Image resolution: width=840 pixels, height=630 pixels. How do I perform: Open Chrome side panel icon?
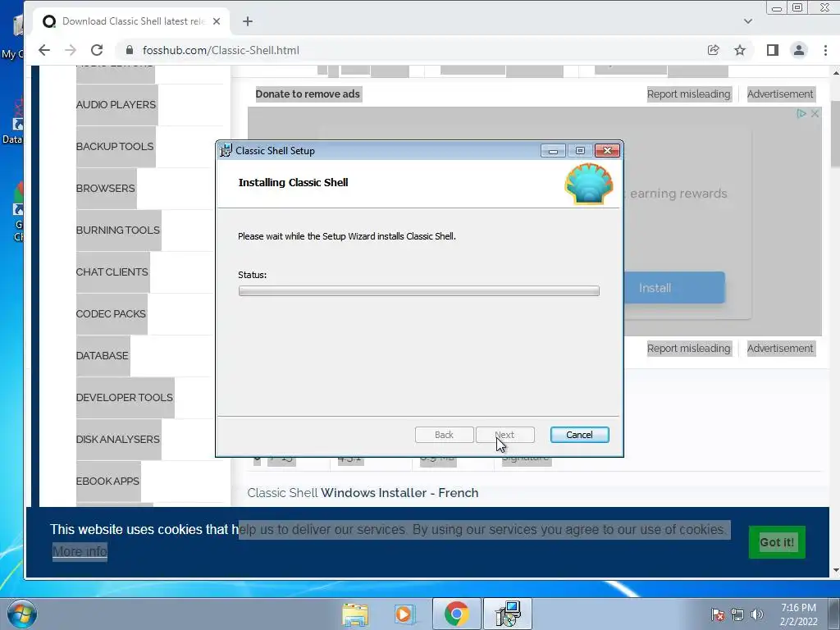click(x=772, y=50)
